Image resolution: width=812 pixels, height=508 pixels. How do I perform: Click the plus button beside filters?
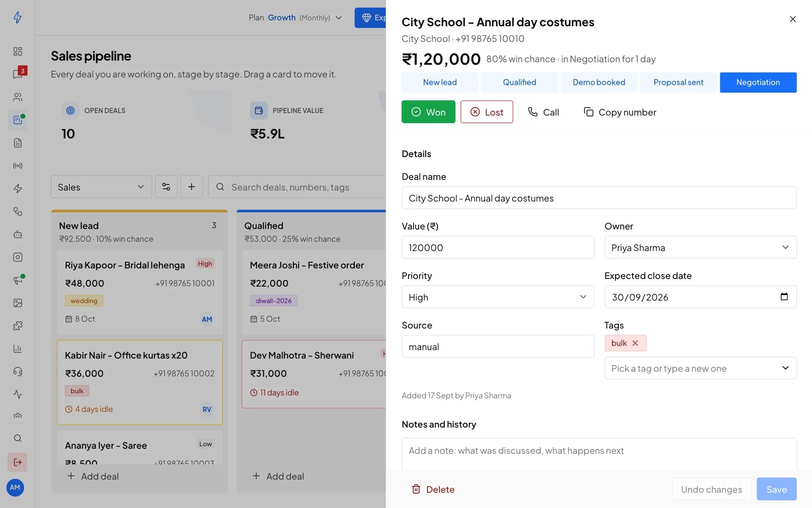[x=192, y=187]
